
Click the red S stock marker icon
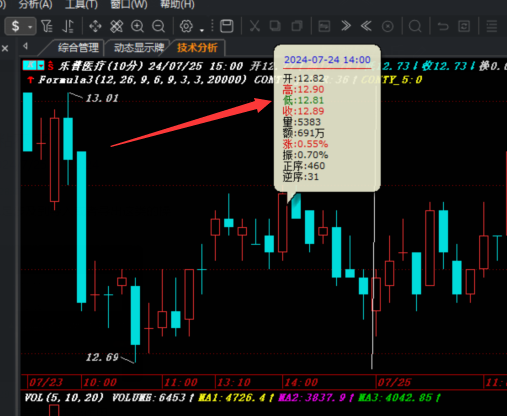pyautogui.click(x=50, y=65)
